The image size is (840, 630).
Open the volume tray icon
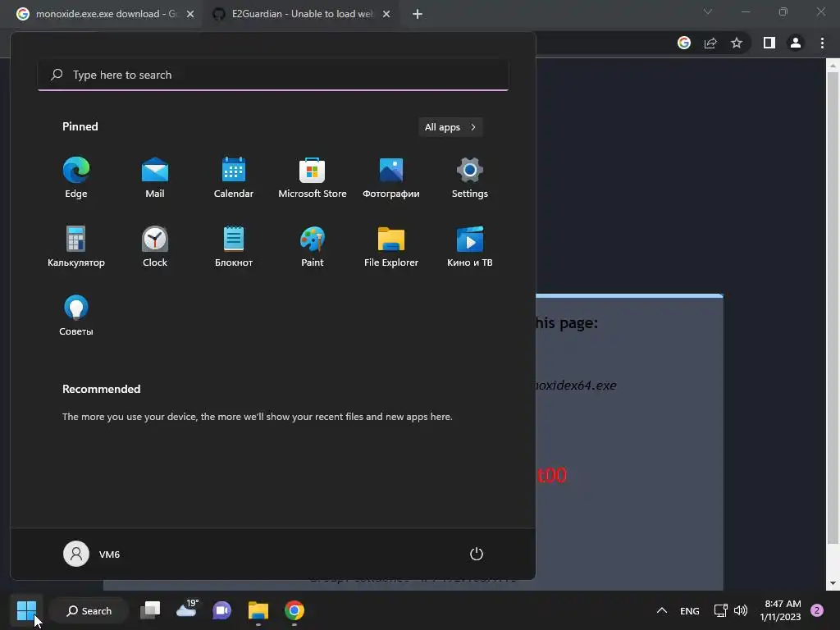click(741, 610)
